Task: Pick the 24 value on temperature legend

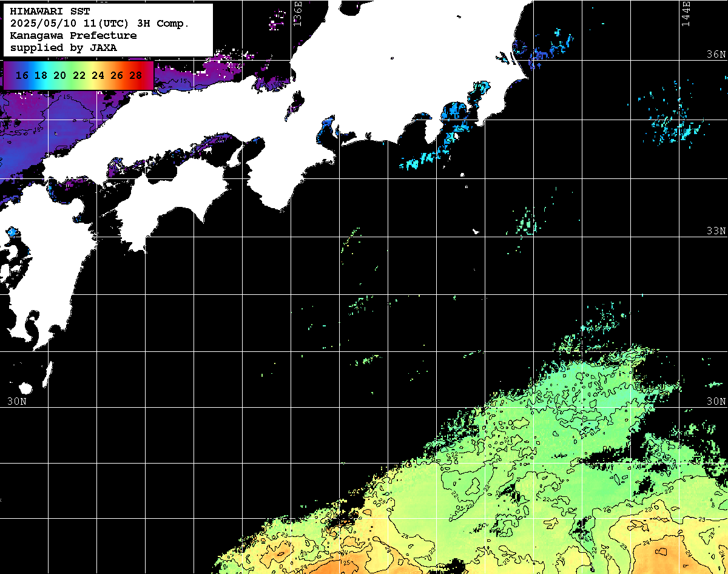Action: click(98, 76)
